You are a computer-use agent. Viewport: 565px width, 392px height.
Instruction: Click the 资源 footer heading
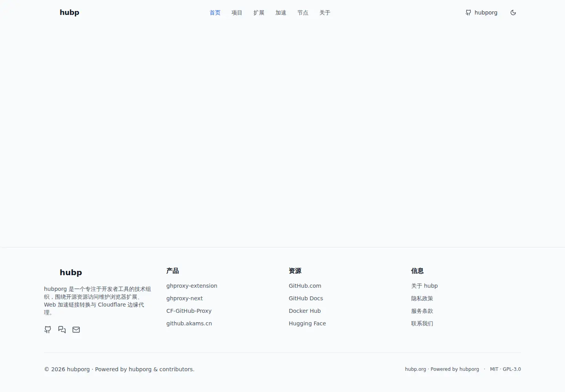[x=295, y=271]
